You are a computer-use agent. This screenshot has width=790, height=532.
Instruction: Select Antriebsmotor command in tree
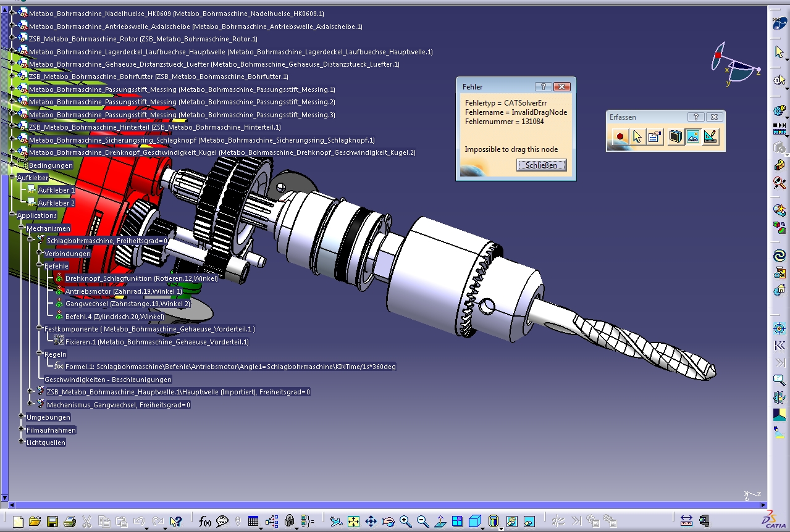[124, 291]
